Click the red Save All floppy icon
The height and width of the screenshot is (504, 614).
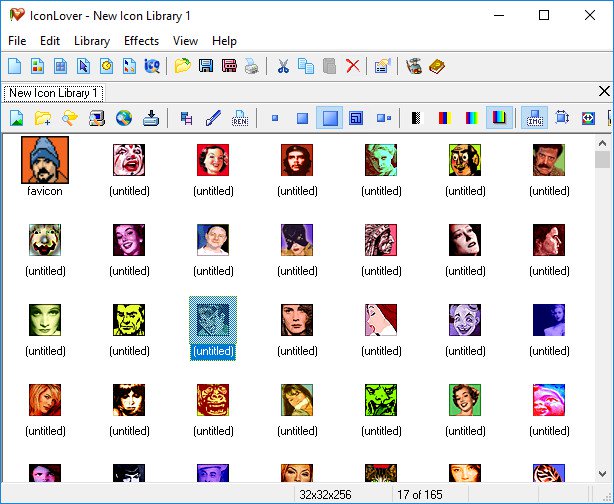(x=229, y=66)
